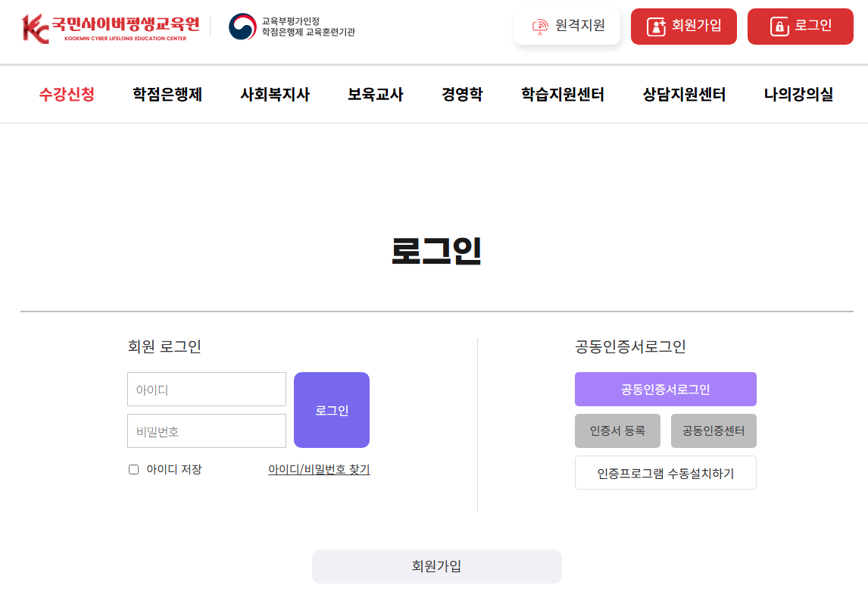This screenshot has width=868, height=598.
Task: Enable the 아이디 저장 checkbox
Action: pyautogui.click(x=132, y=469)
